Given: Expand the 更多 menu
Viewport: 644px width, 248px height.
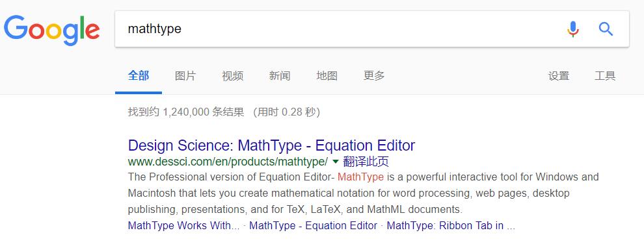Looking at the screenshot, I should (374, 76).
